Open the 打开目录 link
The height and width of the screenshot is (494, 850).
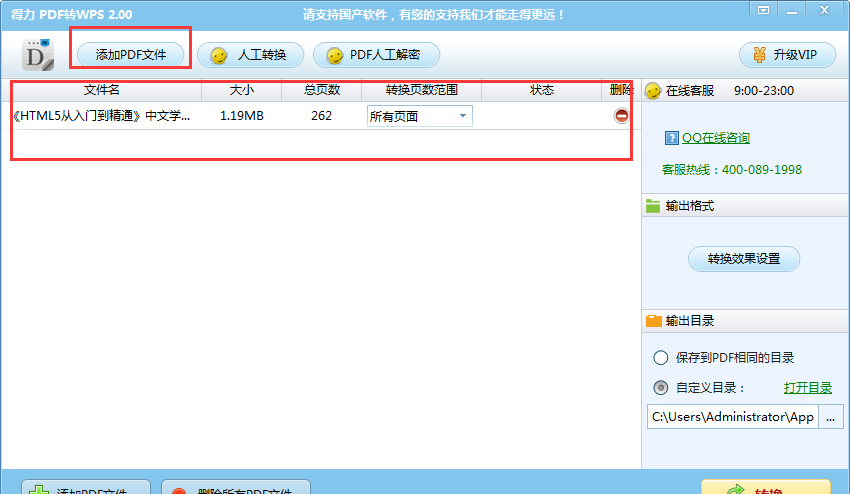click(x=808, y=388)
